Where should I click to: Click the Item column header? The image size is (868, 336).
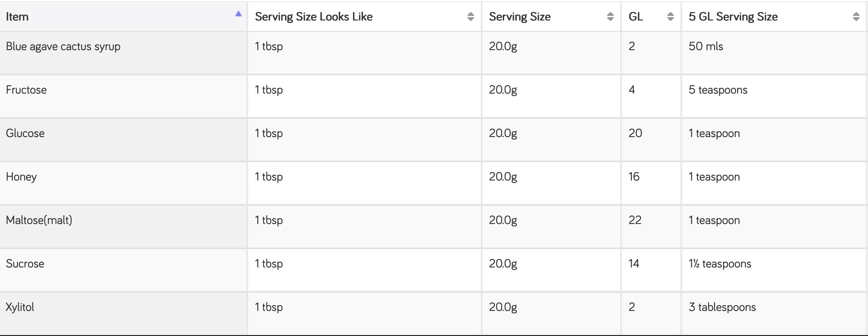pyautogui.click(x=17, y=17)
